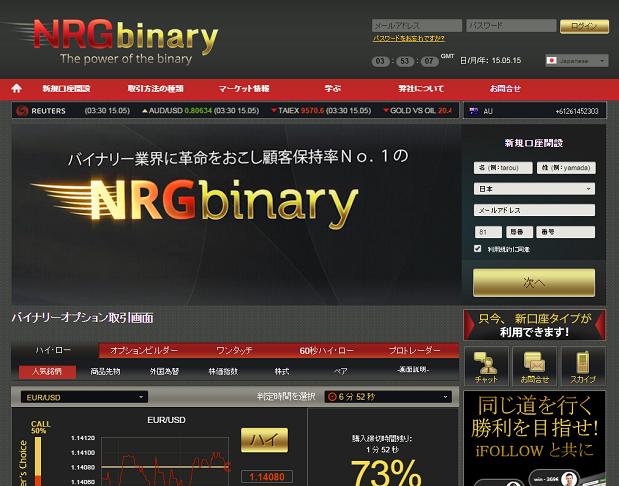Select the 73% payout figure
This screenshot has height=486, width=619.
click(x=386, y=473)
